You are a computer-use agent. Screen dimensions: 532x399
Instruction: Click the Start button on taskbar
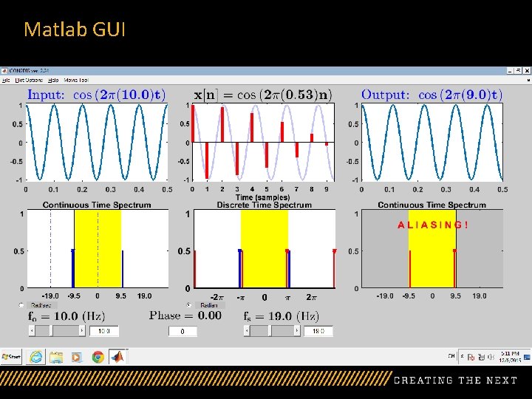(x=11, y=357)
